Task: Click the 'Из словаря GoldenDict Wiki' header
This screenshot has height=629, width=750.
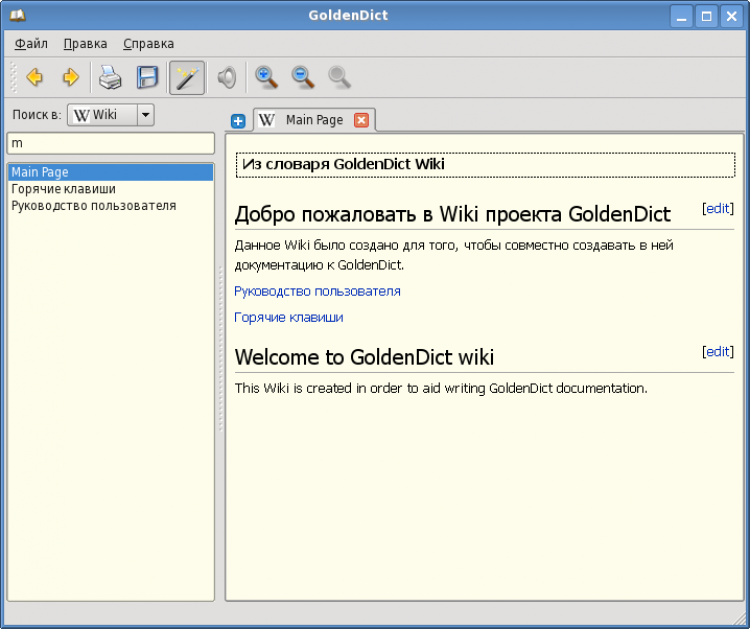Action: tap(485, 165)
